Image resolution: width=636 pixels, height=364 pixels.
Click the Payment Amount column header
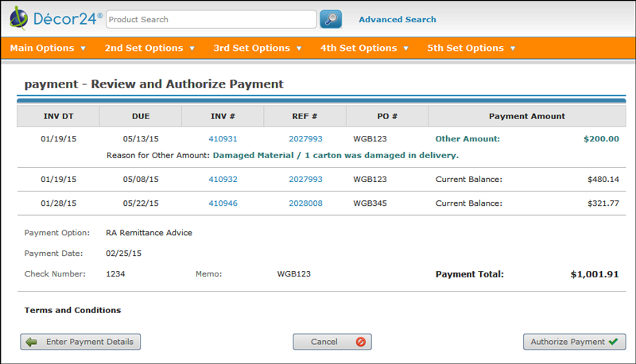pos(526,116)
